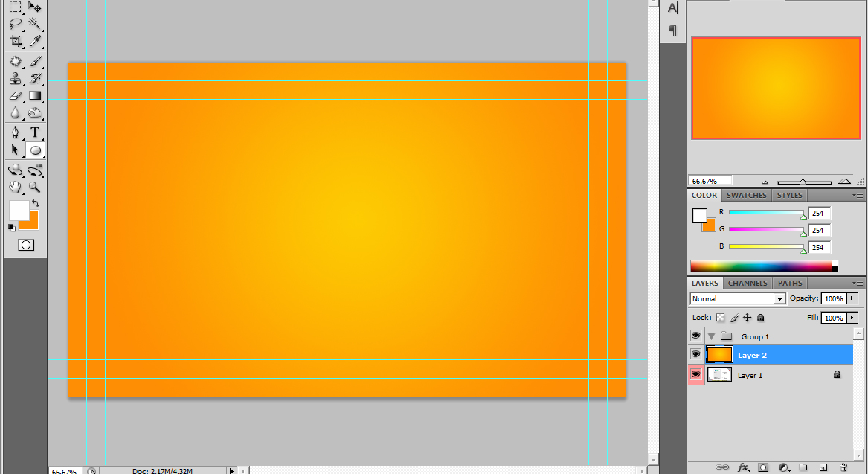Zoom in with Navigator large mountains
The height and width of the screenshot is (474, 868).
point(844,182)
